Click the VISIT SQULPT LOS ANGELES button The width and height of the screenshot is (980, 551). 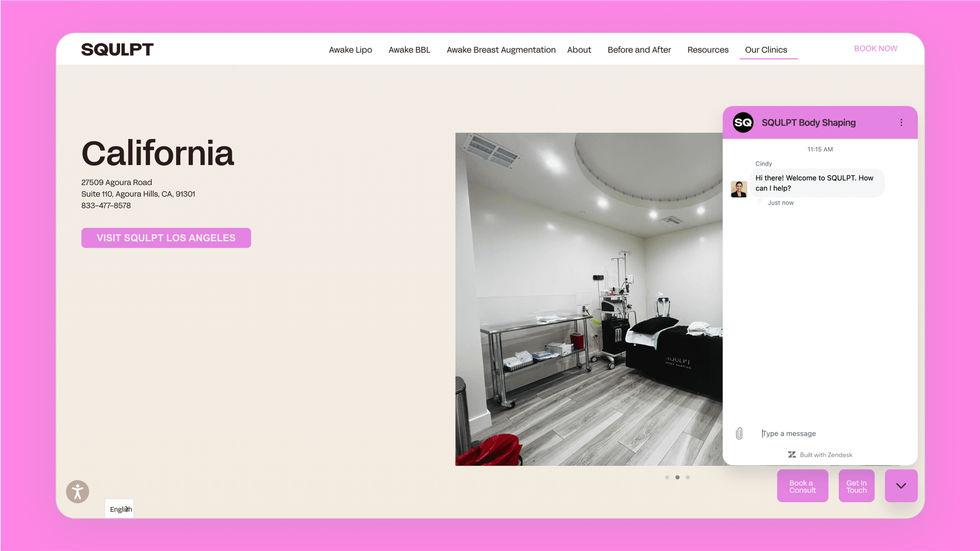(166, 238)
